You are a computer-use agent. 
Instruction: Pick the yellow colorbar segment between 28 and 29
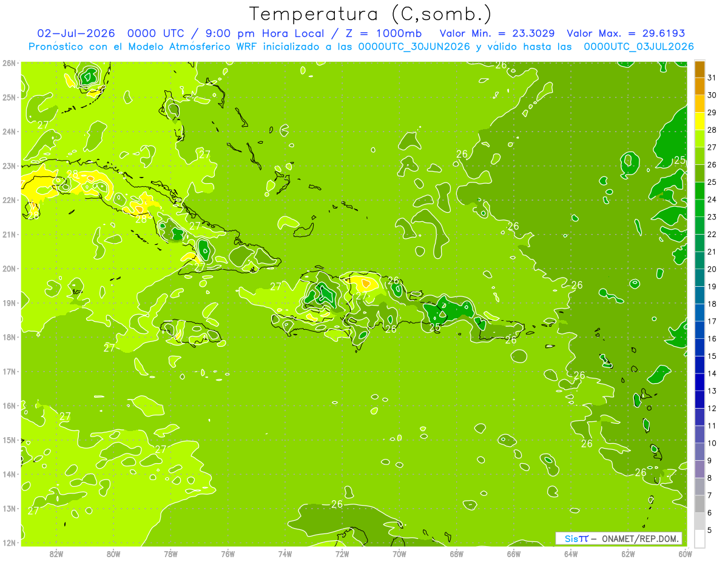pyautogui.click(x=699, y=121)
